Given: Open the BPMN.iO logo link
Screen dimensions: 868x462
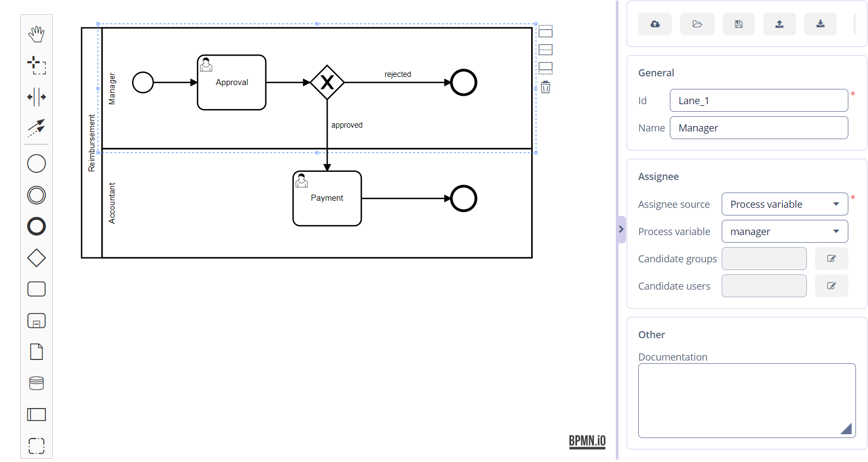Looking at the screenshot, I should pyautogui.click(x=587, y=441).
